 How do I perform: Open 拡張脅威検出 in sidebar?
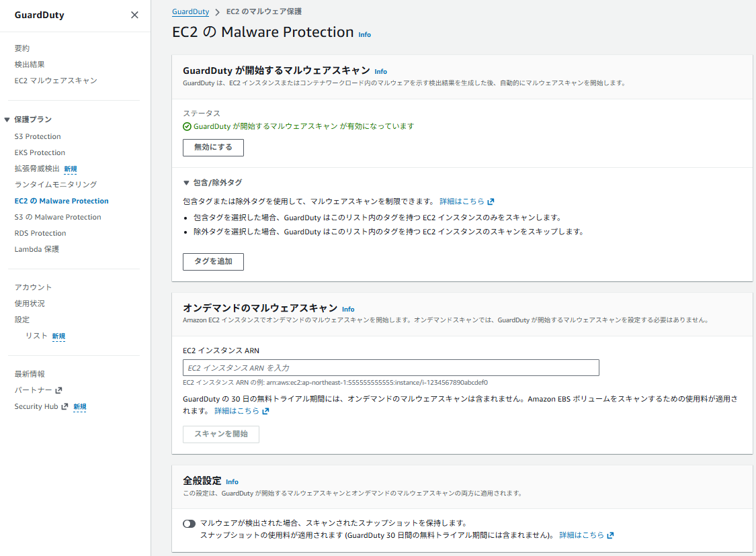point(37,169)
